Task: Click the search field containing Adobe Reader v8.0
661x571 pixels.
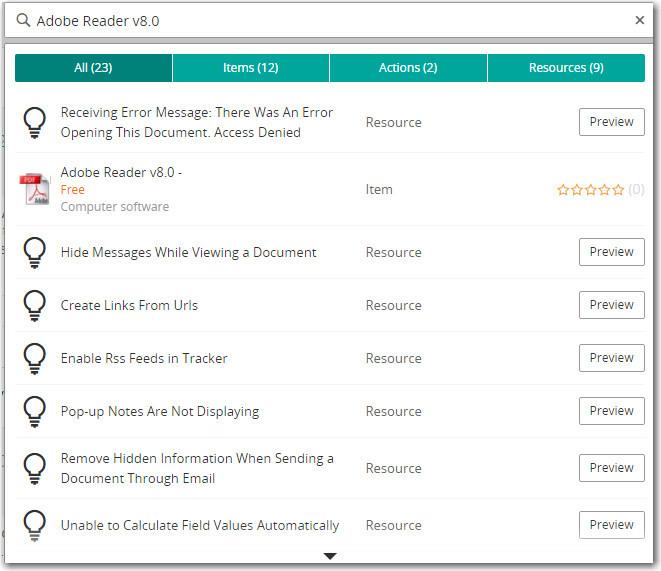Action: tap(329, 21)
